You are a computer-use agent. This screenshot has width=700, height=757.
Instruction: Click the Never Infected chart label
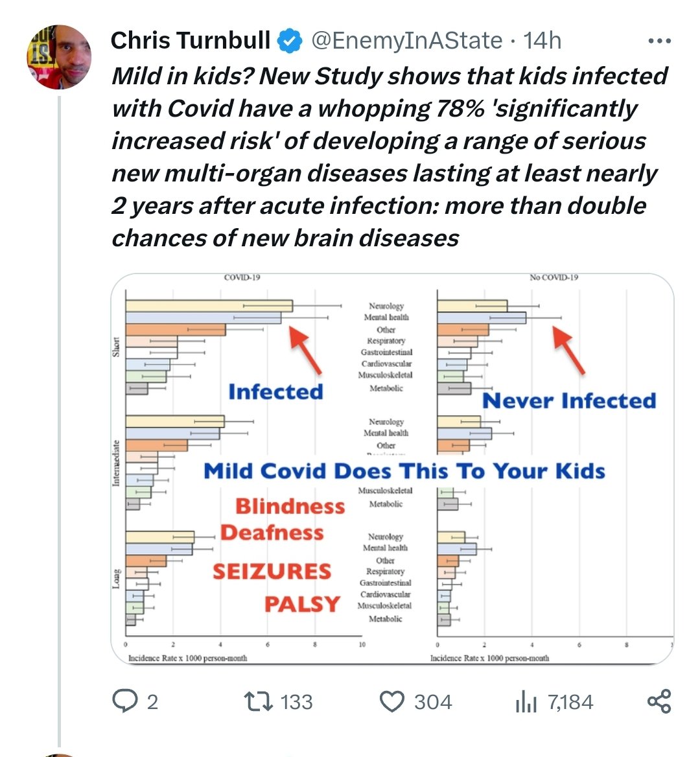tap(569, 401)
